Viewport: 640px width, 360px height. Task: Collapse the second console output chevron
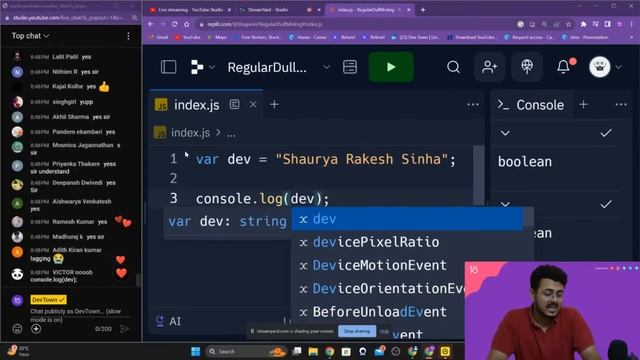tap(505, 204)
